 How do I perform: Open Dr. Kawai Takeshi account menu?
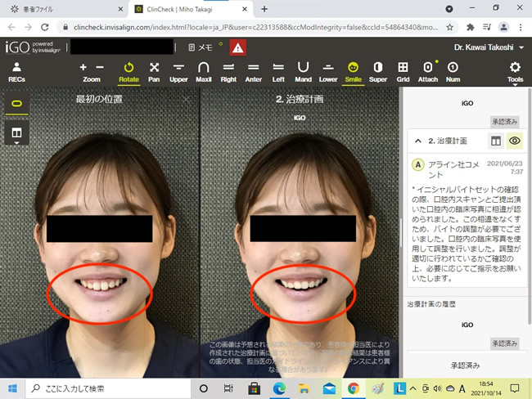click(486, 47)
